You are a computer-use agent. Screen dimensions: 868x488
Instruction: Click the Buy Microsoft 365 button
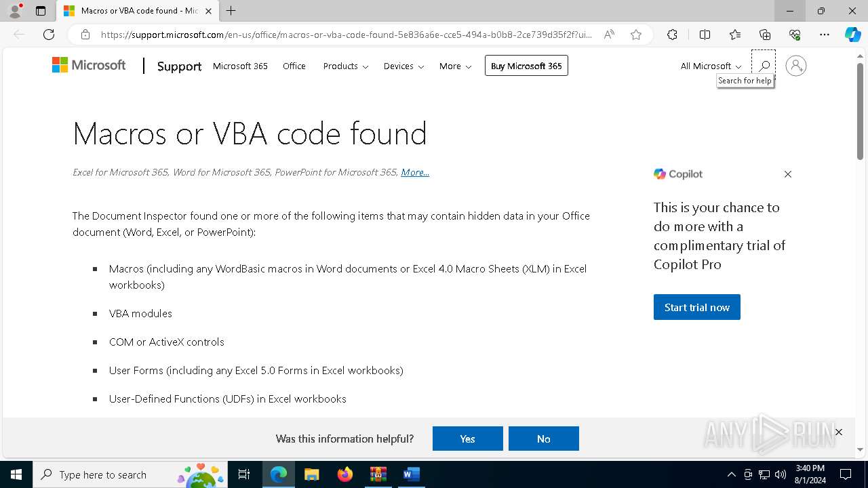coord(526,66)
